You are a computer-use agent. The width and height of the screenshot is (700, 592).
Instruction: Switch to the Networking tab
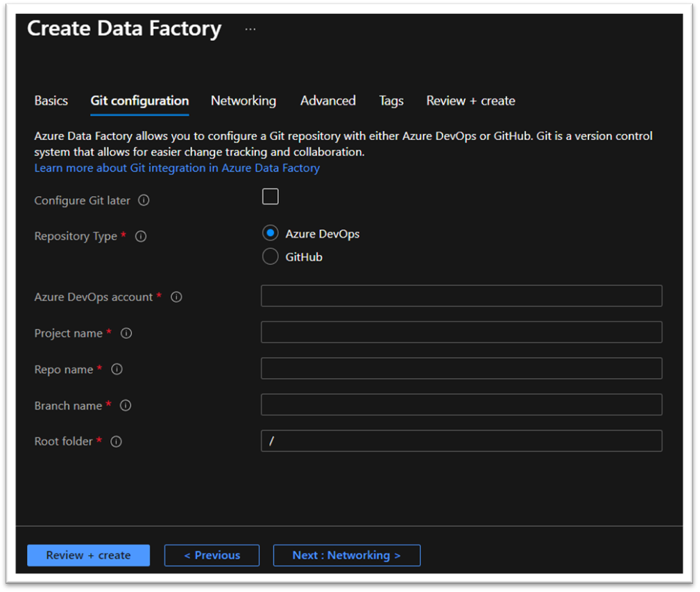pyautogui.click(x=243, y=101)
